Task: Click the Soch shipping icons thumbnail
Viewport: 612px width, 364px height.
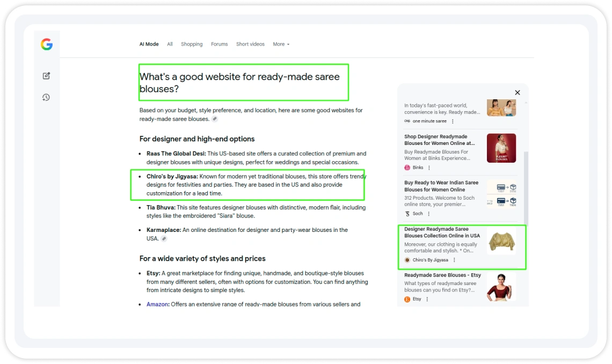Action: coord(501,194)
